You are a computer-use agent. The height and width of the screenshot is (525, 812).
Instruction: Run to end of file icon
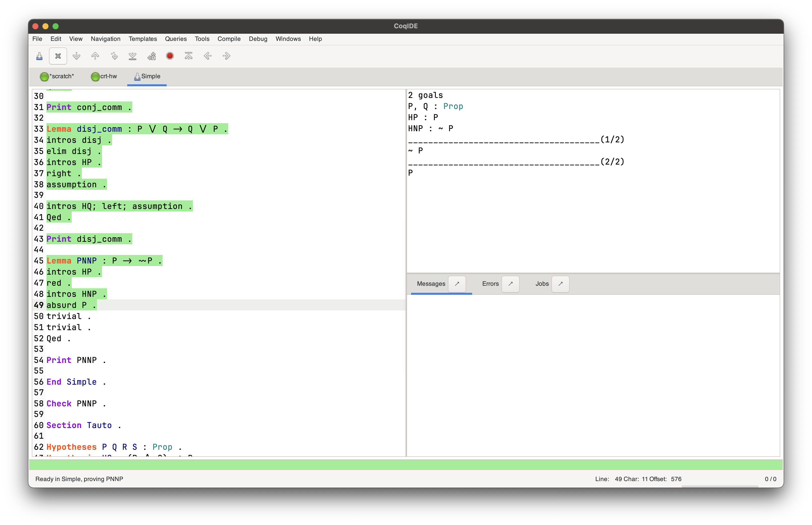[x=133, y=56]
